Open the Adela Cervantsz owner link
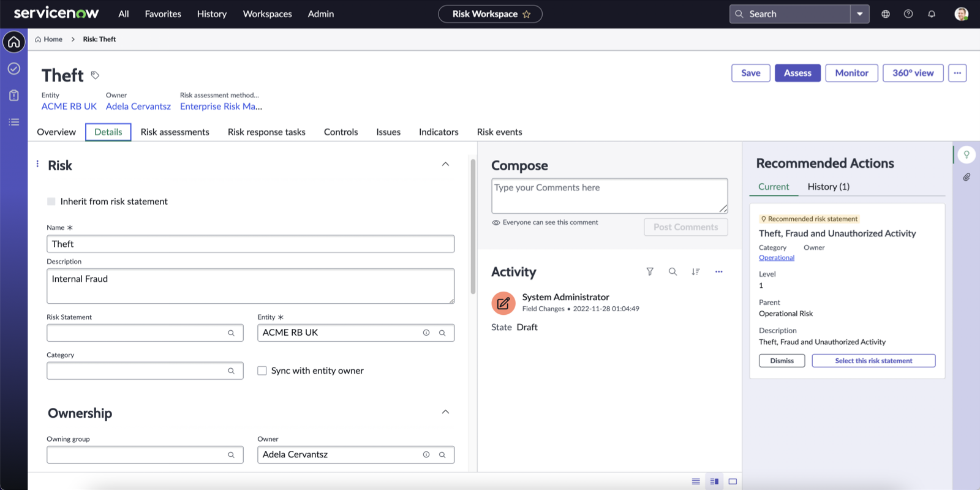 coord(138,107)
